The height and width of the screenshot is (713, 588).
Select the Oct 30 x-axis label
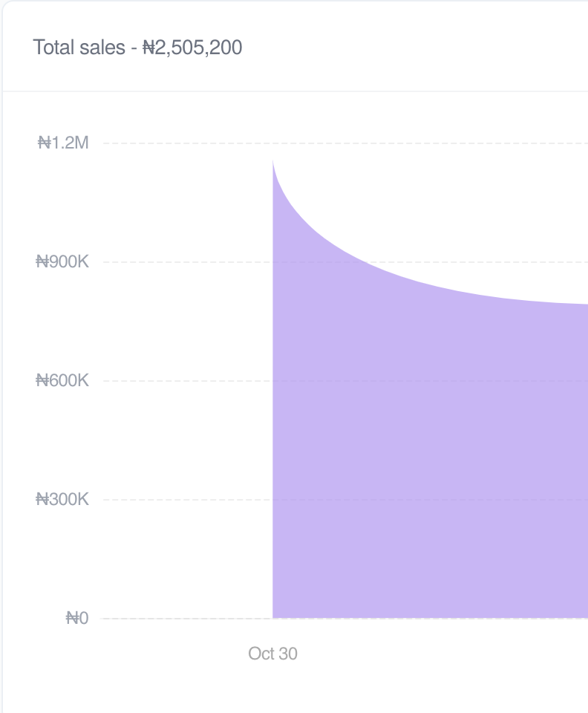(x=272, y=654)
